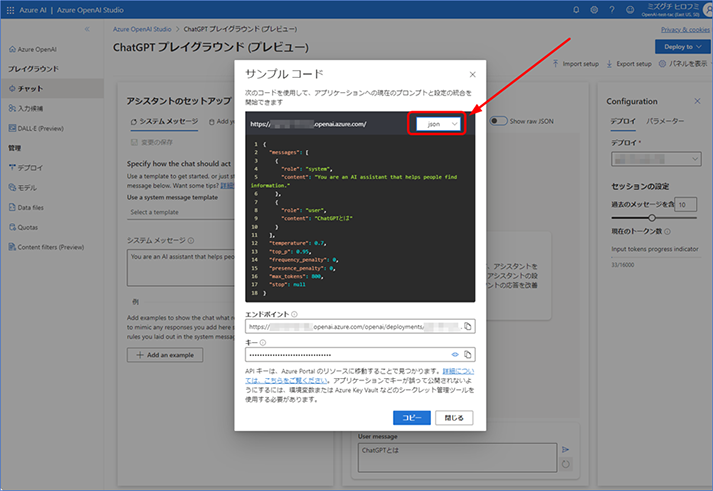Click the past messages number field
This screenshot has width=713, height=491.
point(685,205)
